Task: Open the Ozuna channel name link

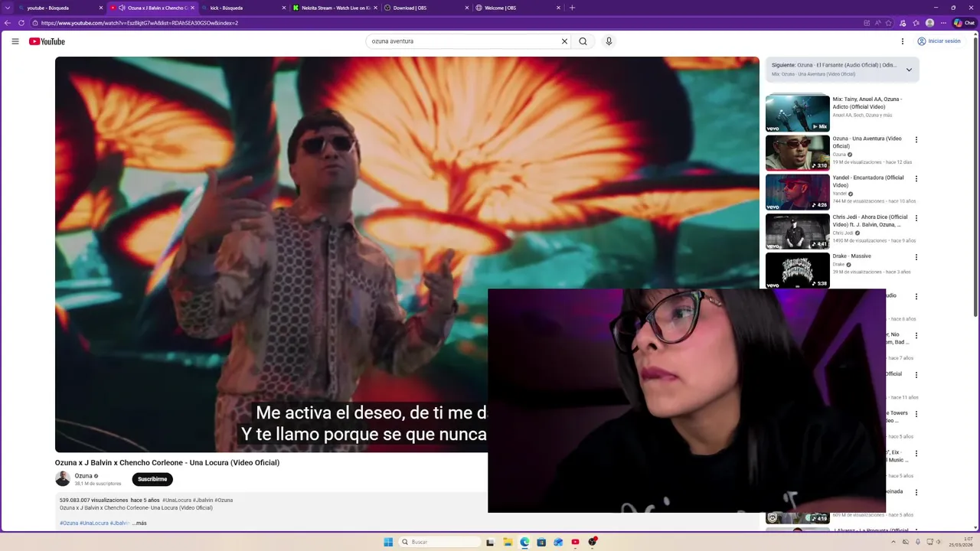Action: [x=83, y=476]
